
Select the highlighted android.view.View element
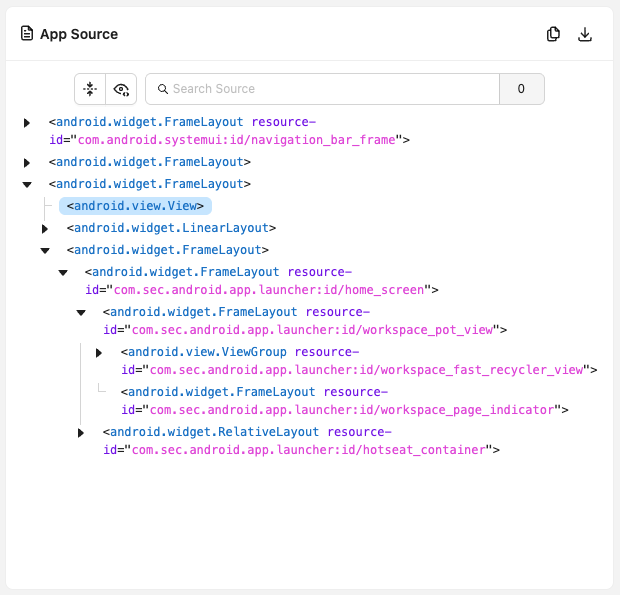coord(135,206)
